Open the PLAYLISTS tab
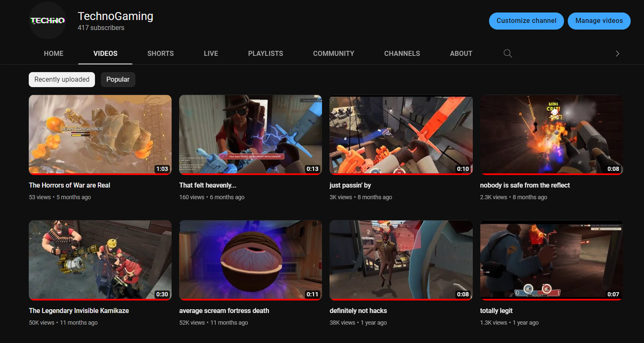 pyautogui.click(x=265, y=53)
